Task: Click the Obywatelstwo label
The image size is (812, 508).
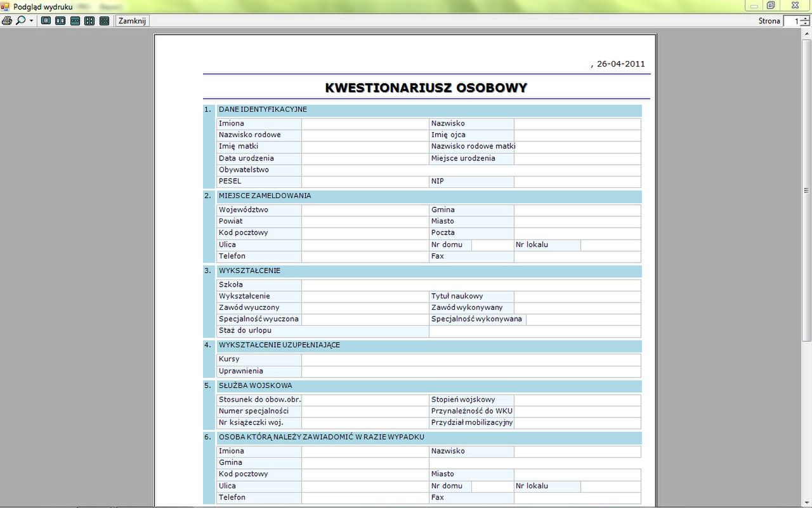Action: (244, 170)
